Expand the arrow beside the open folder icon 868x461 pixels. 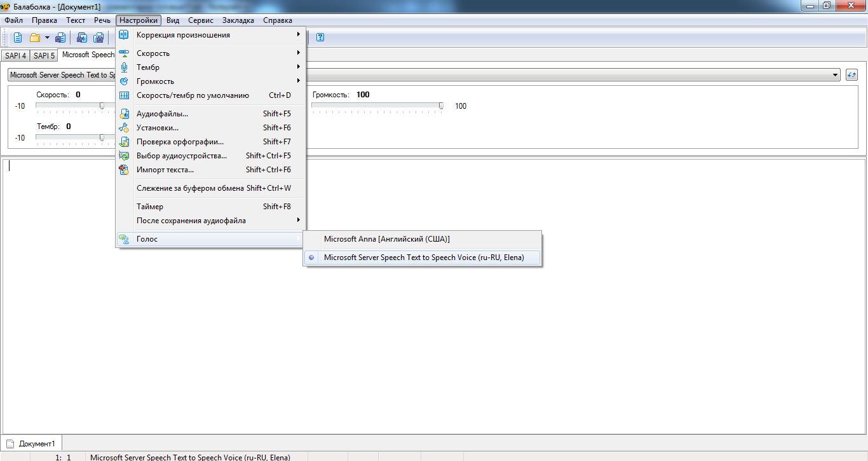tap(47, 37)
